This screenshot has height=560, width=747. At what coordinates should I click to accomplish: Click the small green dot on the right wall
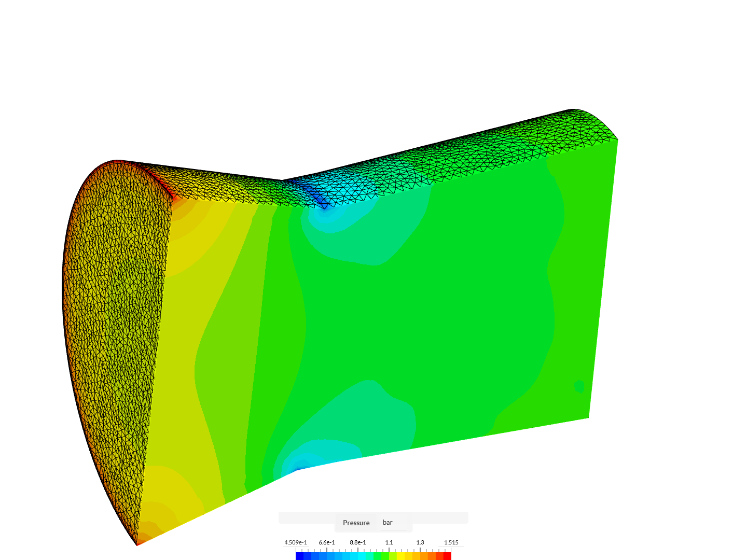(x=579, y=386)
